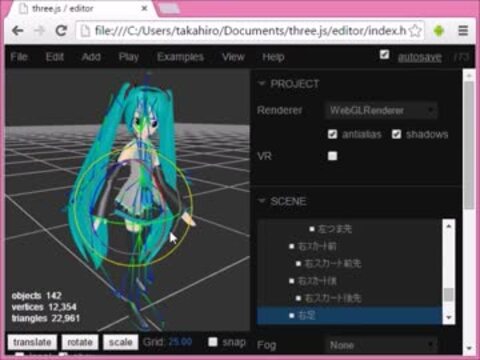Viewport: 480px width, 360px height.
Task: Enable the snap checkbox
Action: tap(213, 342)
